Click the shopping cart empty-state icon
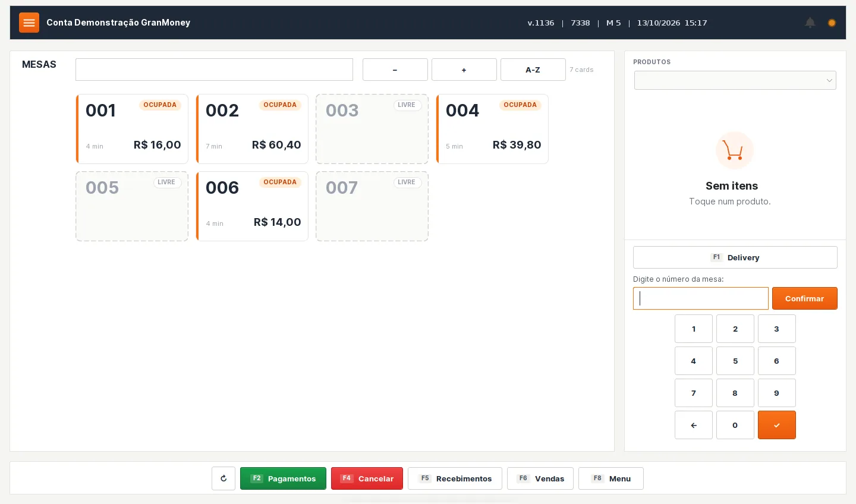Screen dimensions: 856x504 pyautogui.click(x=735, y=150)
